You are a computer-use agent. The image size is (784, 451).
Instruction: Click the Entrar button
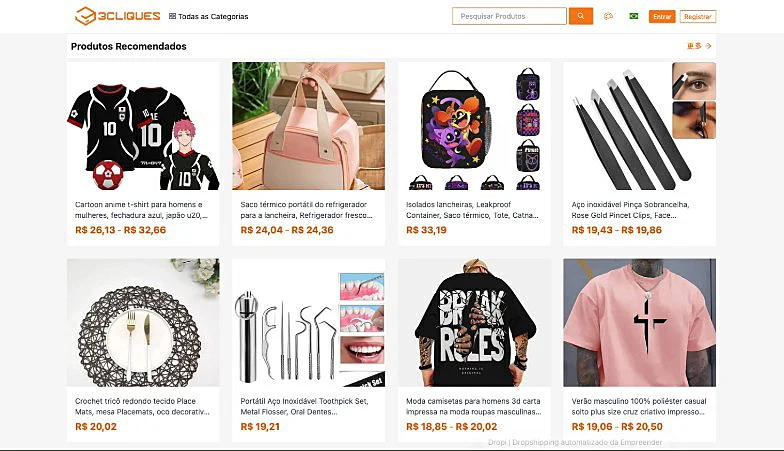coord(661,16)
